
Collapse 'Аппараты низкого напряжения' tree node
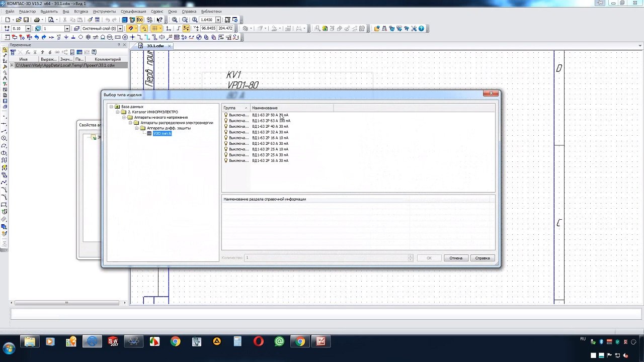point(124,117)
